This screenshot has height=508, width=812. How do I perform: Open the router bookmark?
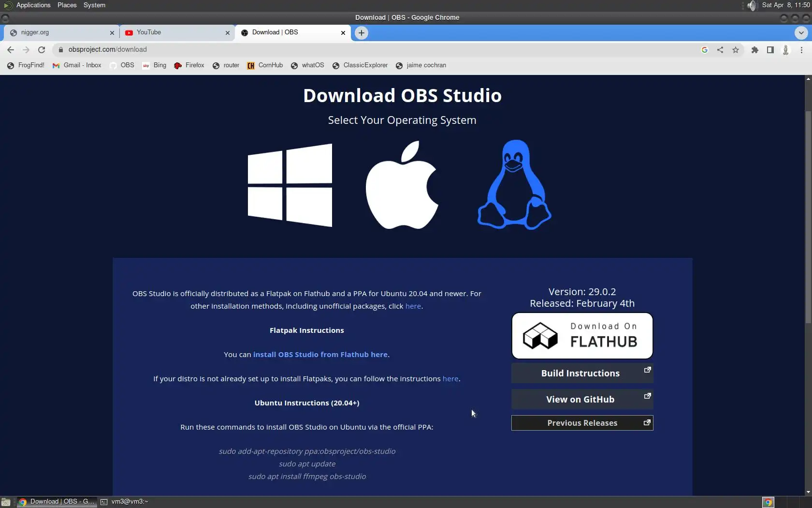point(226,65)
